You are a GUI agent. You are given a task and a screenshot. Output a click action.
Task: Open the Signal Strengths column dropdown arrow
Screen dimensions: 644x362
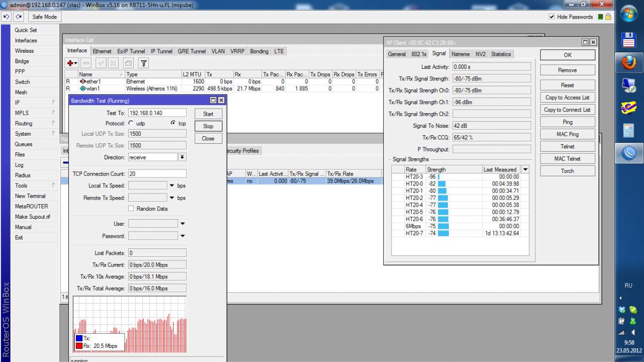(x=525, y=169)
